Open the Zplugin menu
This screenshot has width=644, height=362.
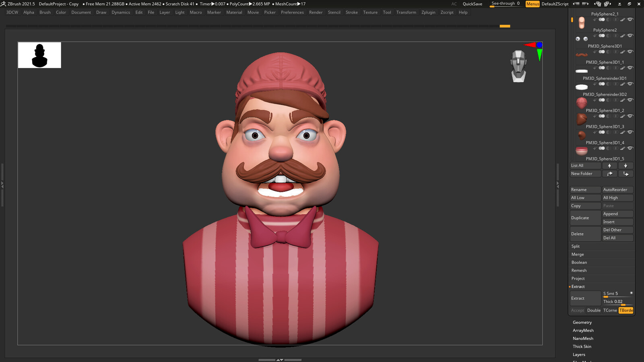click(428, 12)
